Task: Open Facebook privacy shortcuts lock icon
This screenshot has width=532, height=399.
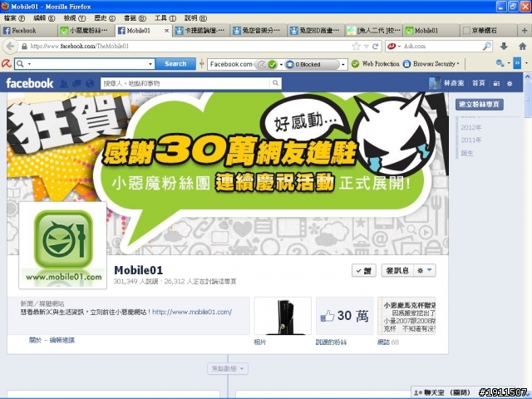Action: coord(496,83)
